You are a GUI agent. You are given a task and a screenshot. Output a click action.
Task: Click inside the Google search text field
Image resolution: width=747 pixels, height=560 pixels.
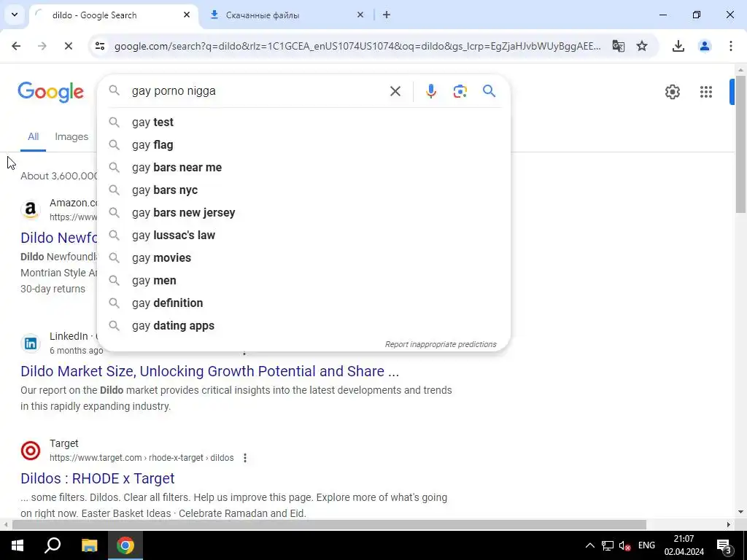[x=258, y=91]
